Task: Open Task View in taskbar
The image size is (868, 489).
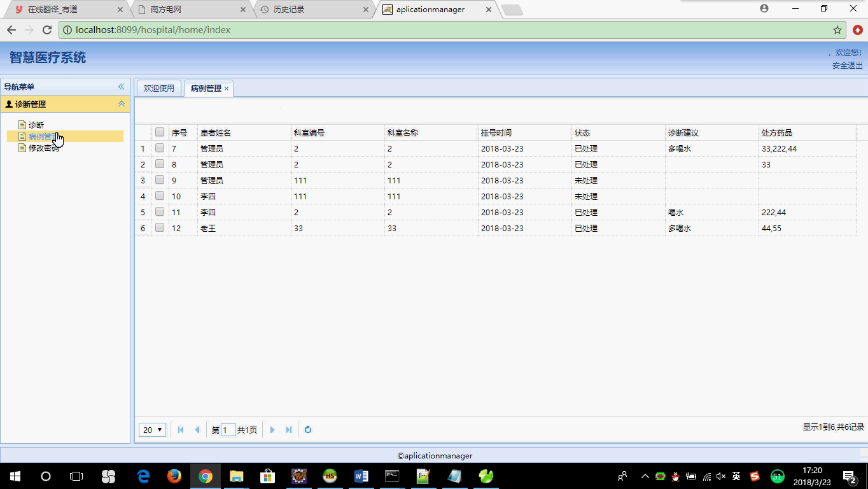Action: [x=76, y=476]
